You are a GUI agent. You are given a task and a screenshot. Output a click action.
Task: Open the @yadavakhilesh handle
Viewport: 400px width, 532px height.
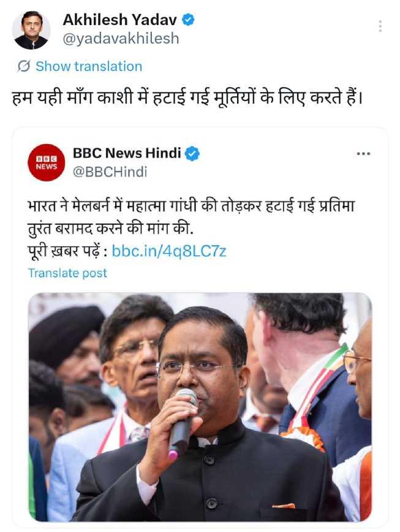121,39
